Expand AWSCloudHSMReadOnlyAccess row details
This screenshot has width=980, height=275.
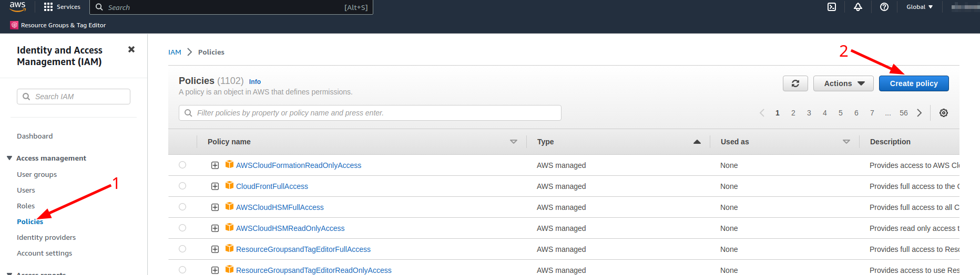[215, 228]
